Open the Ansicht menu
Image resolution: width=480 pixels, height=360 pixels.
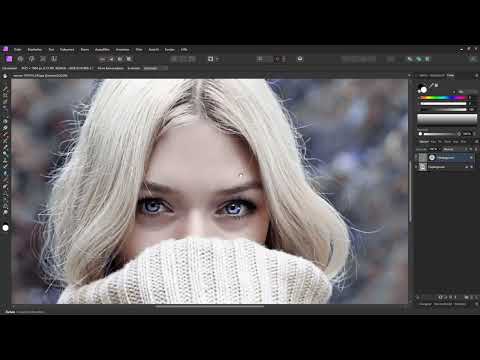[x=154, y=50]
